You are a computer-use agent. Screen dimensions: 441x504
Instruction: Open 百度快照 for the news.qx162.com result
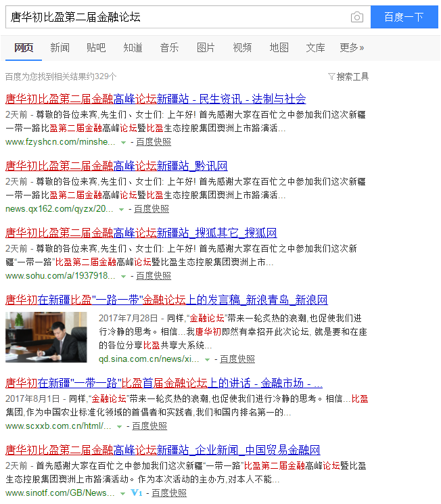point(152,209)
